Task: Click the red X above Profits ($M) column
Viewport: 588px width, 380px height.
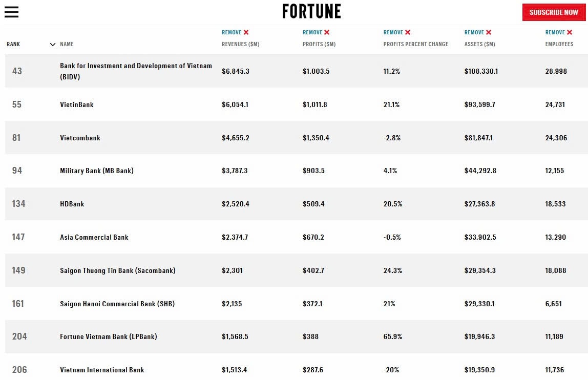Action: (327, 32)
